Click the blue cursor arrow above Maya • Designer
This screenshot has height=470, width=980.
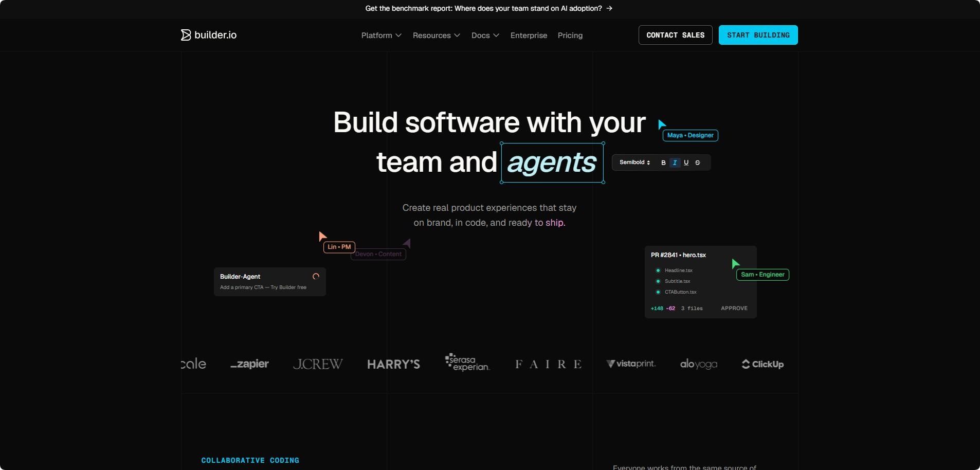(662, 124)
